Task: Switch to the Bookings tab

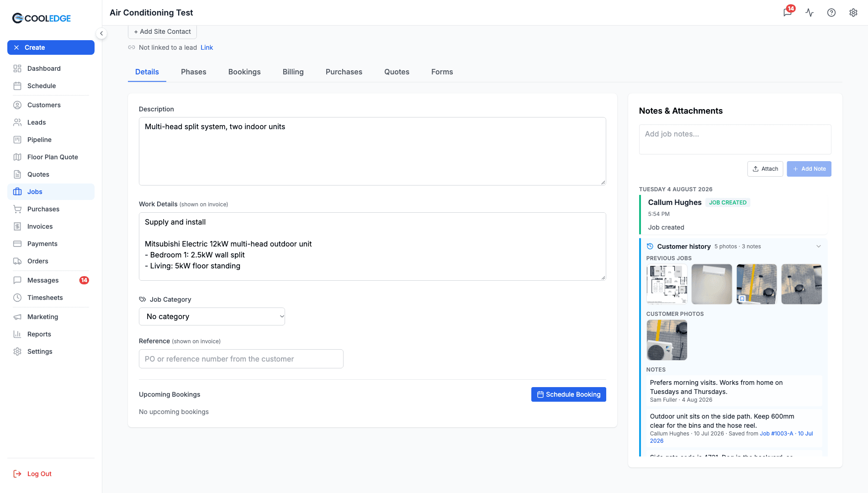Action: coord(244,72)
